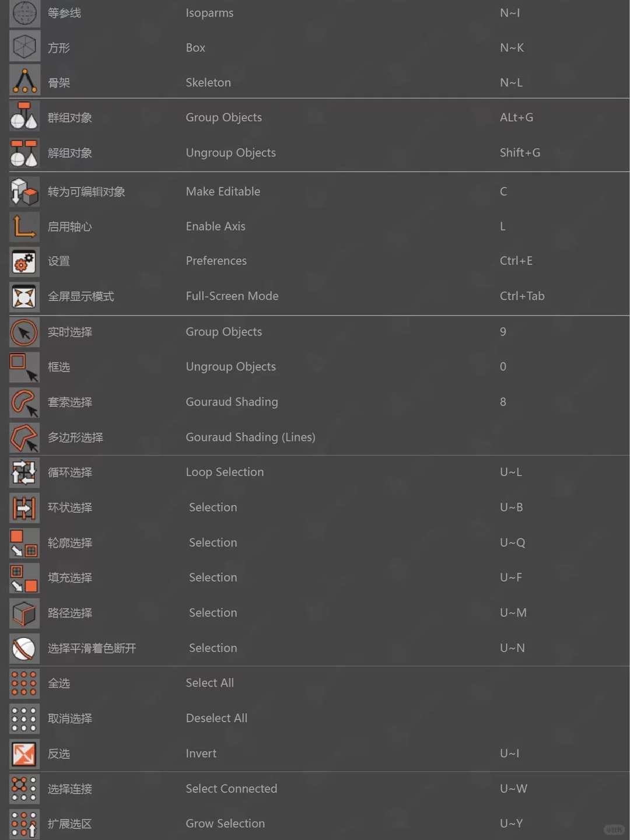The image size is (630, 840).
Task: Click the Grow Selection label
Action: click(225, 824)
